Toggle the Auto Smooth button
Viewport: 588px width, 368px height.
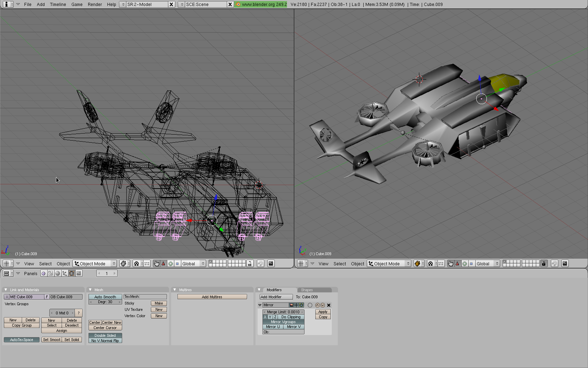[105, 297]
